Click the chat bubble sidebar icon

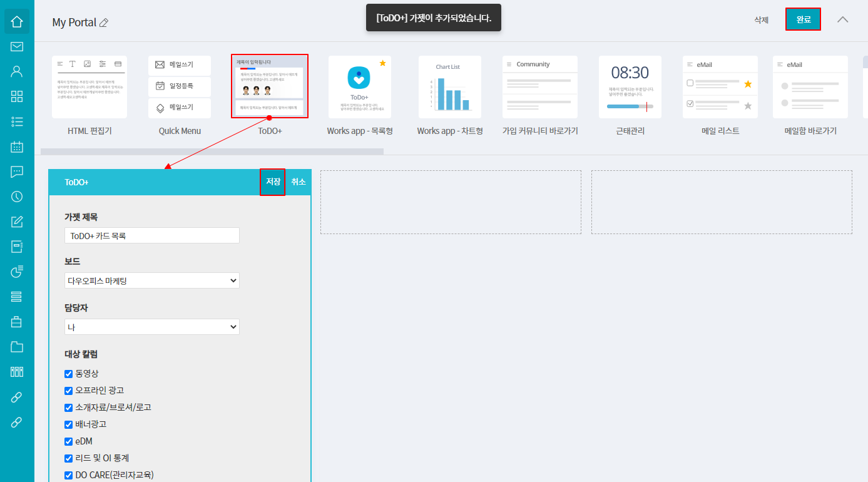point(17,172)
